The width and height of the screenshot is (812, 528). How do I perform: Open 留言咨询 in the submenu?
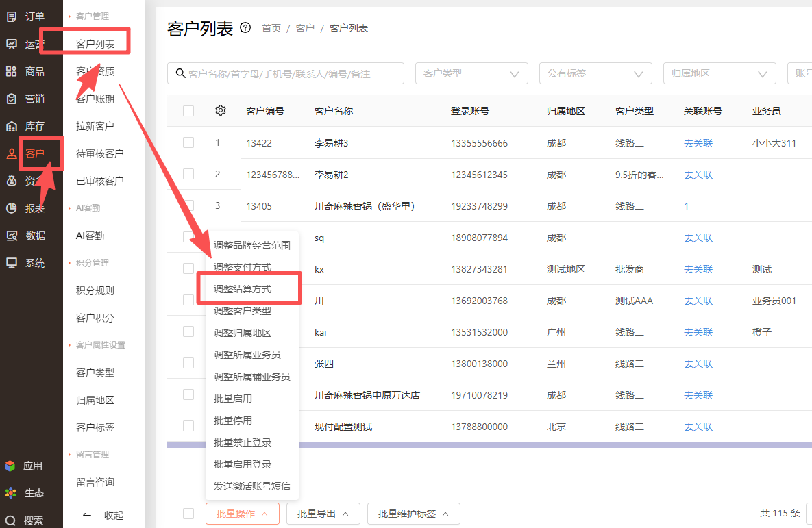(95, 482)
